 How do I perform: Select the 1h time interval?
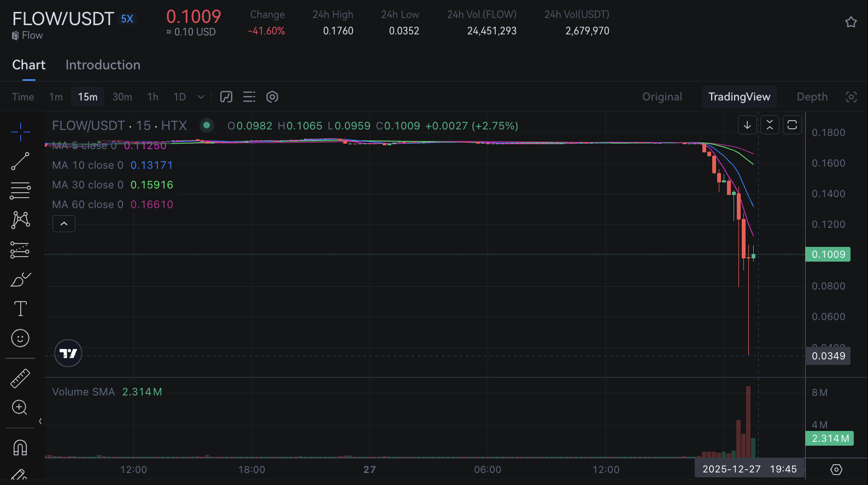click(153, 97)
